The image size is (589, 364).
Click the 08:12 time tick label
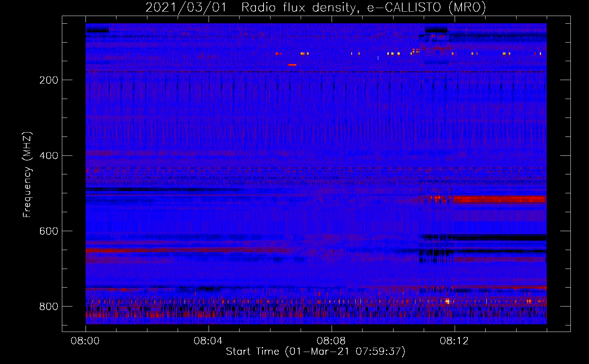(454, 341)
